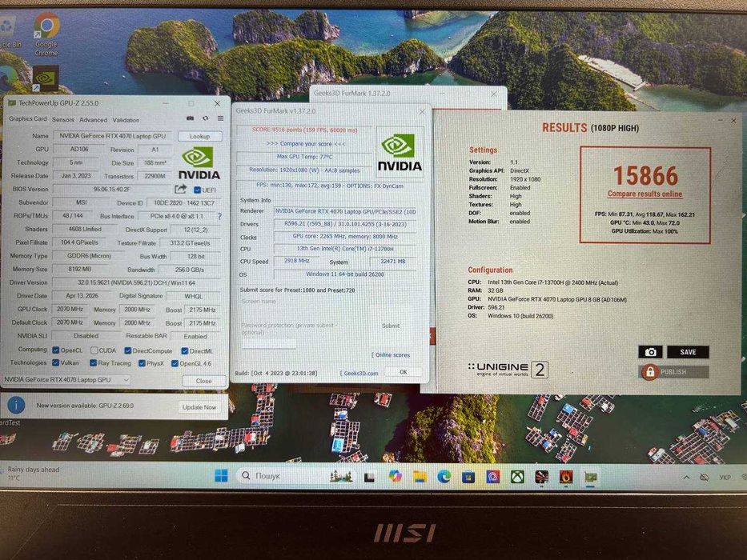Click the NVIDIA logo in FurMark window
747x560 pixels.
(x=400, y=152)
